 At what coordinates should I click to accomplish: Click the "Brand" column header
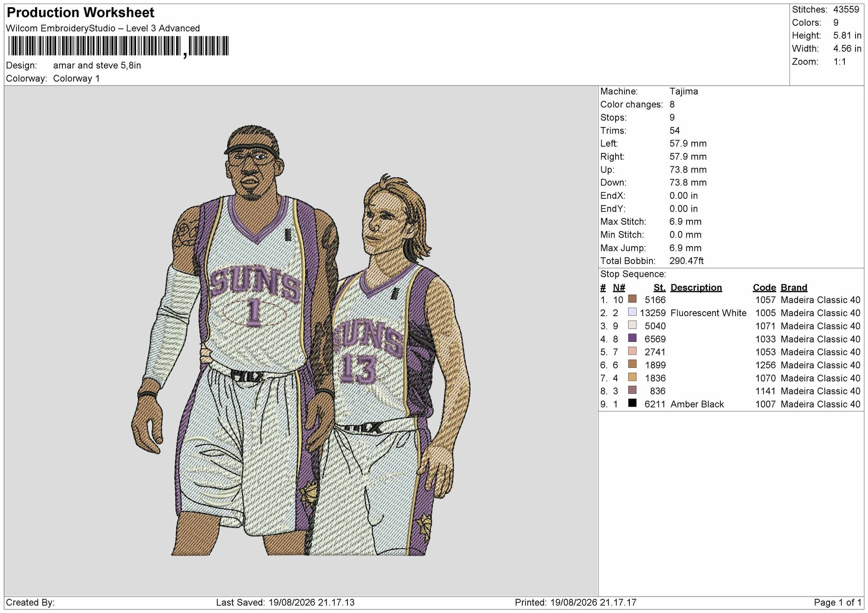(794, 288)
